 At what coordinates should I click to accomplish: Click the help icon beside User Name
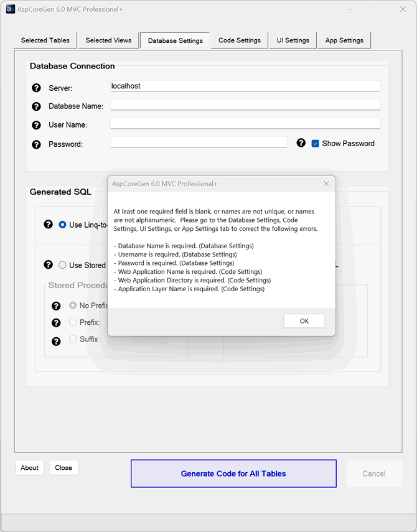pos(36,125)
